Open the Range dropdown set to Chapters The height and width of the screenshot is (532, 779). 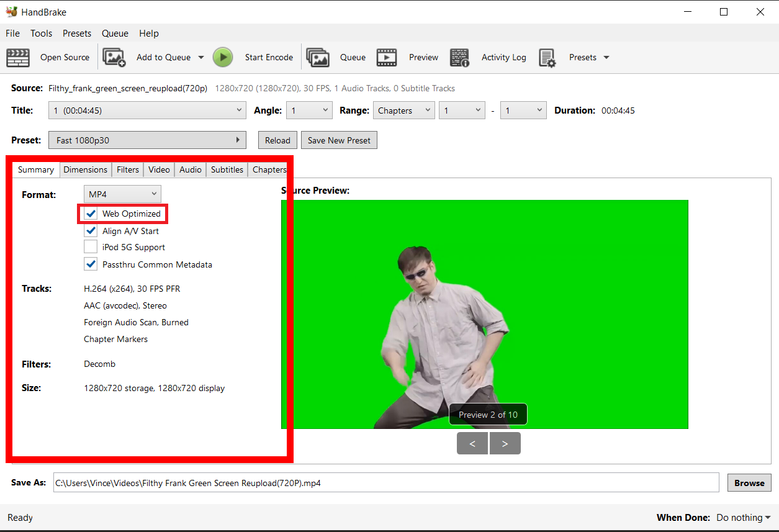click(403, 110)
